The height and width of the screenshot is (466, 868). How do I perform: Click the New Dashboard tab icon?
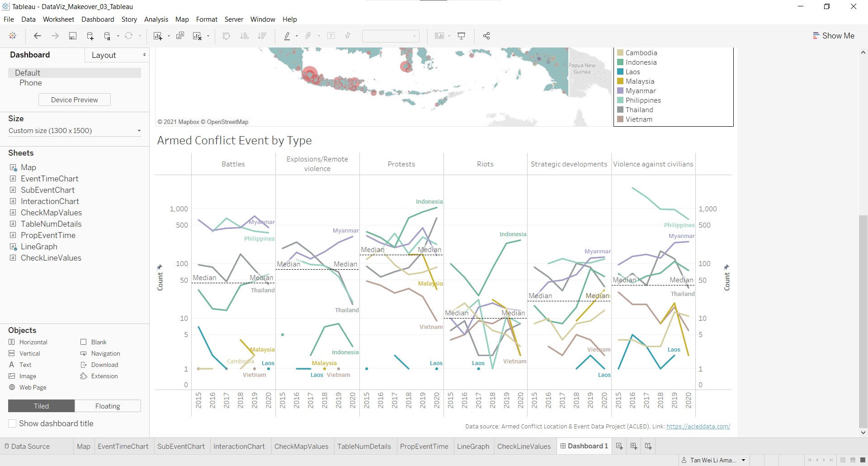coord(634,447)
